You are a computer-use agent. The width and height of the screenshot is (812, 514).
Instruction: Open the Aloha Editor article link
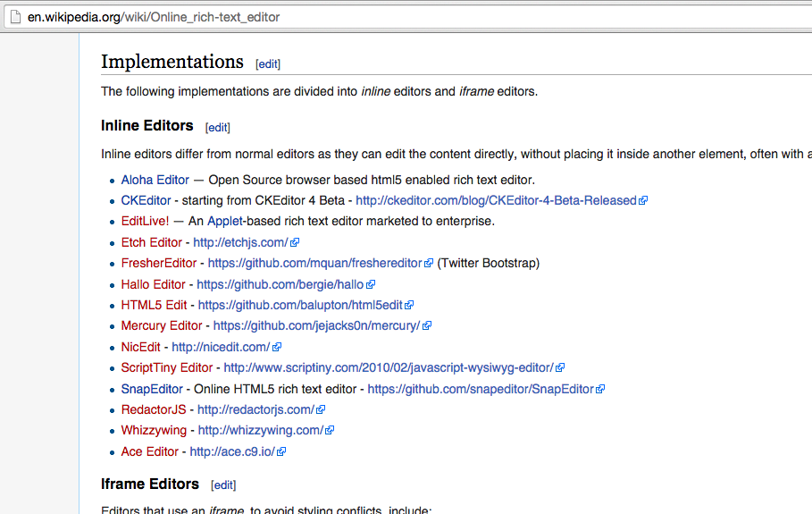(155, 180)
